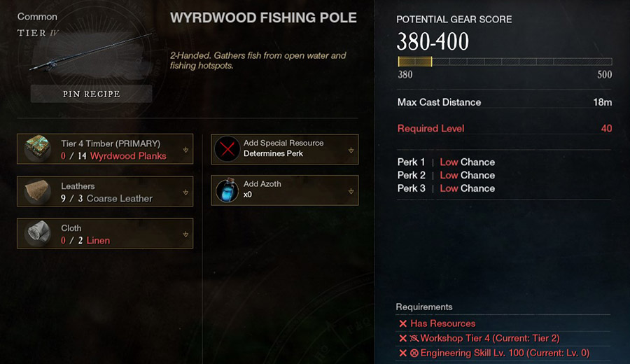Select the Perk 1 Low Chance row
This screenshot has width=630, height=364.
(x=446, y=162)
